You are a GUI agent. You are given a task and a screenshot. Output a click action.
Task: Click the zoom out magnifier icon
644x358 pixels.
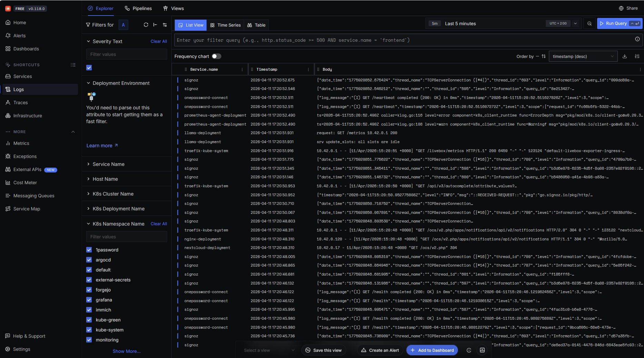[590, 23]
